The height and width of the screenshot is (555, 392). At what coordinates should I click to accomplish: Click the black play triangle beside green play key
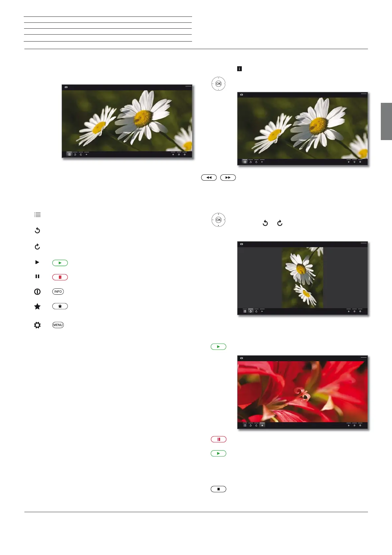[37, 262]
